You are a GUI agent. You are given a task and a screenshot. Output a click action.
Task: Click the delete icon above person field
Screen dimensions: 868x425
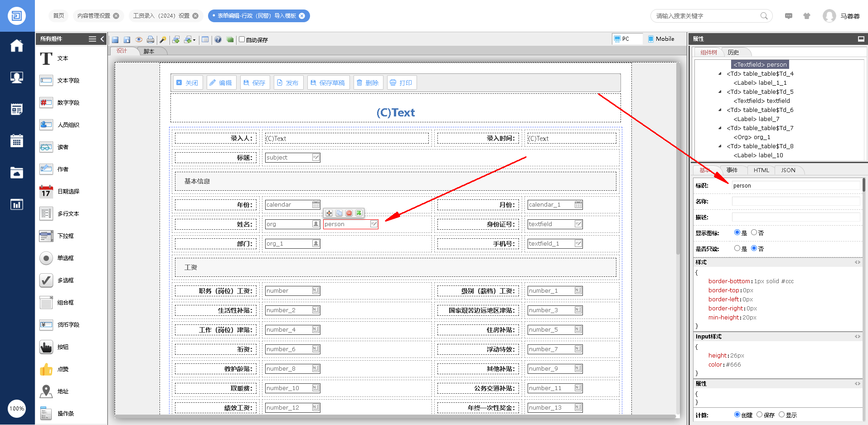pos(349,213)
